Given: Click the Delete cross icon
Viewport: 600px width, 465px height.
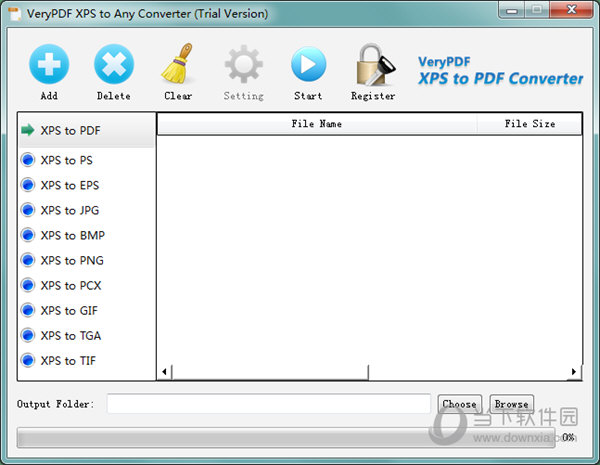Looking at the screenshot, I should pyautogui.click(x=114, y=64).
